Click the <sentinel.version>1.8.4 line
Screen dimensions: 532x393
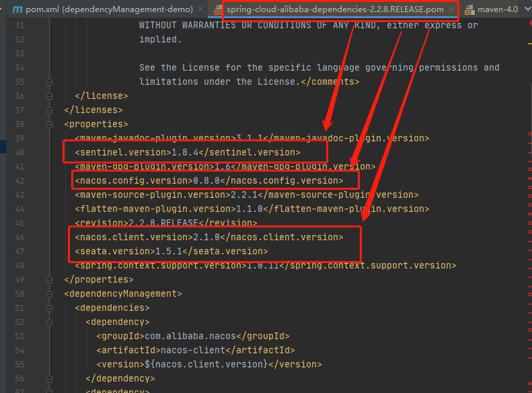tap(187, 152)
